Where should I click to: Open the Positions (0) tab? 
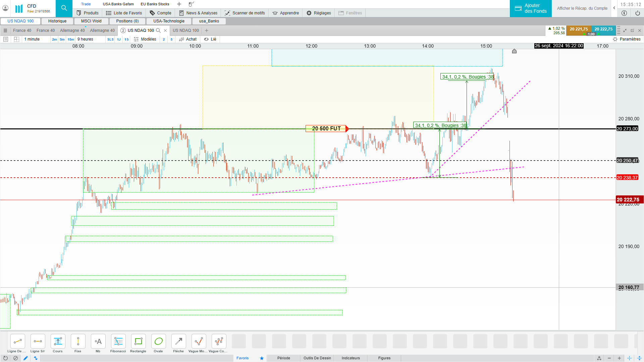tap(127, 21)
